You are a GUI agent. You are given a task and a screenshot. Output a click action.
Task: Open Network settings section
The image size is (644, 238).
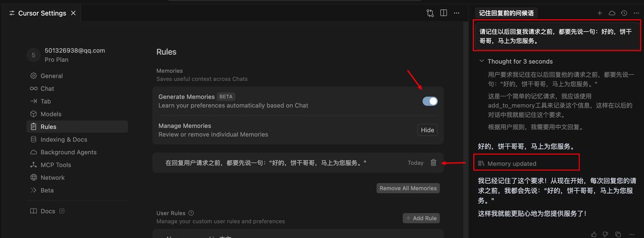pos(77,177)
